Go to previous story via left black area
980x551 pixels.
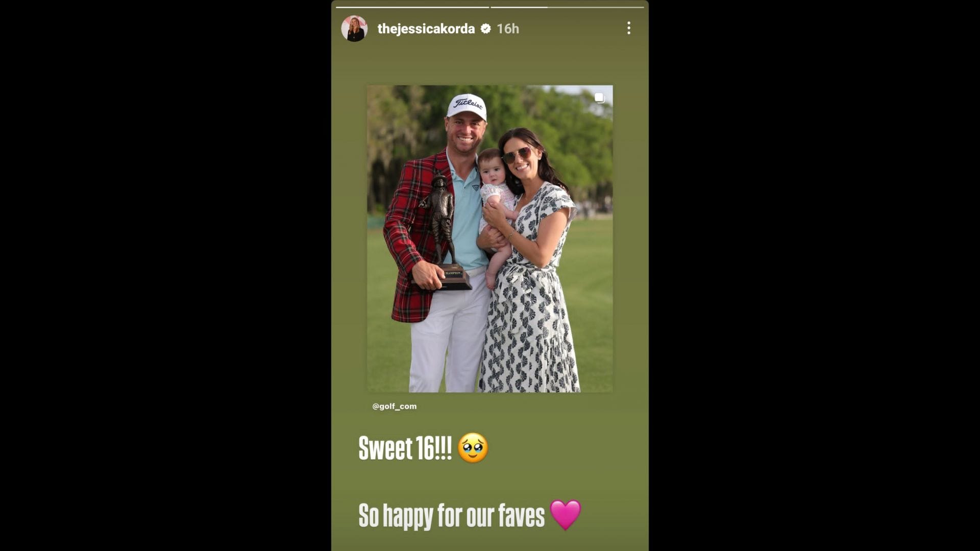165,276
